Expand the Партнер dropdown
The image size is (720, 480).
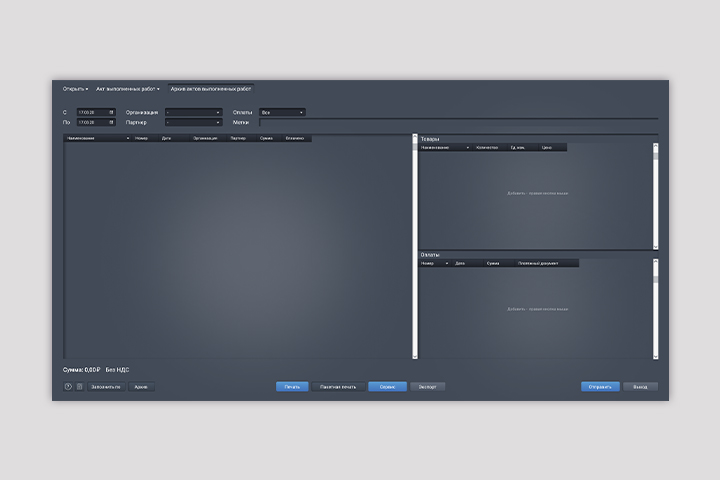pyautogui.click(x=194, y=123)
